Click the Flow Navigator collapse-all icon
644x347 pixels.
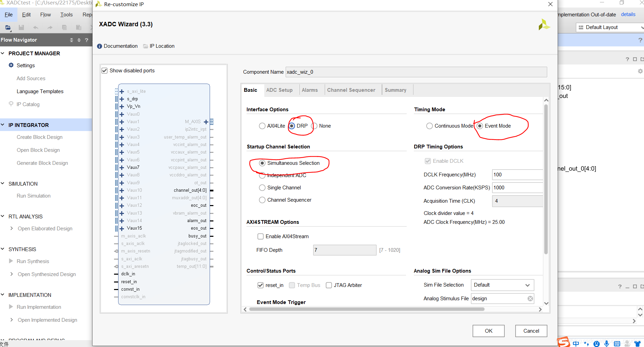71,40
